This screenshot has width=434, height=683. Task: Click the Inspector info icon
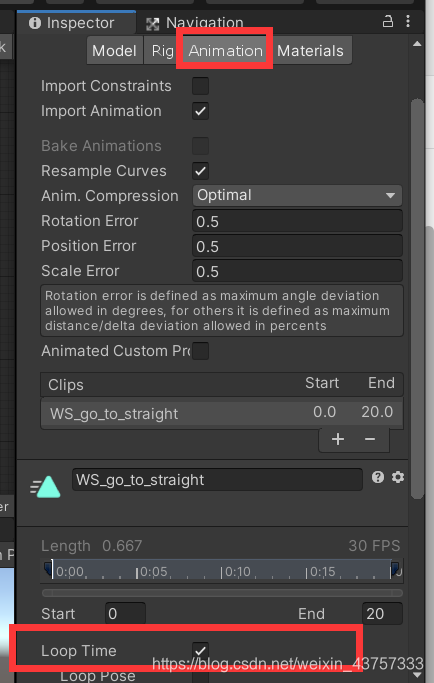pyautogui.click(x=35, y=23)
